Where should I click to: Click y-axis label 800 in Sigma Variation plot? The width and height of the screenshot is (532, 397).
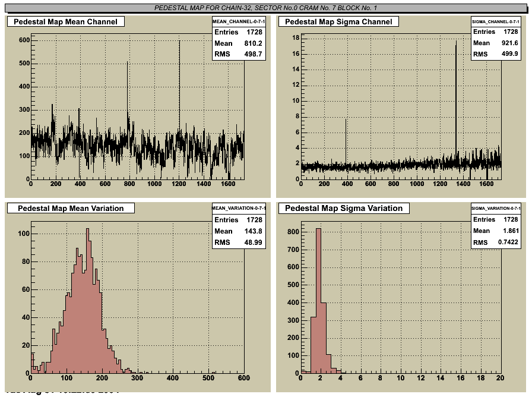tap(293, 232)
